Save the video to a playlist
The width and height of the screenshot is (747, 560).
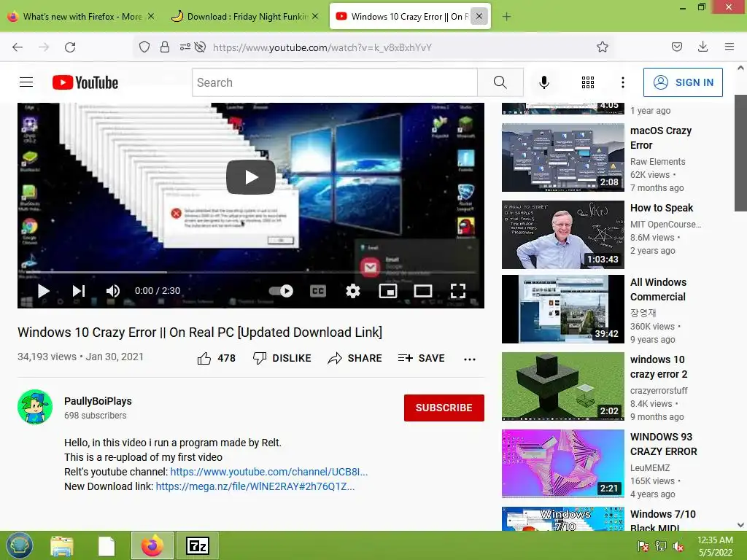421,358
